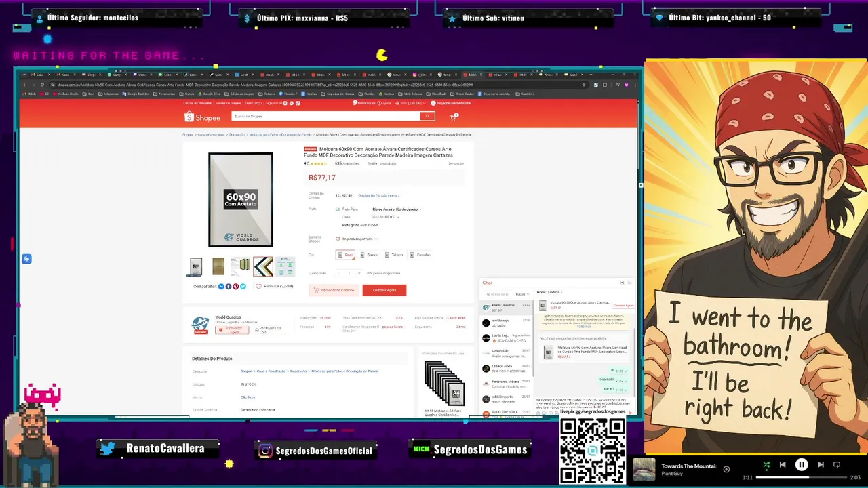Click the Comprar Agora button on the product page
Image resolution: width=868 pixels, height=488 pixels.
point(384,290)
